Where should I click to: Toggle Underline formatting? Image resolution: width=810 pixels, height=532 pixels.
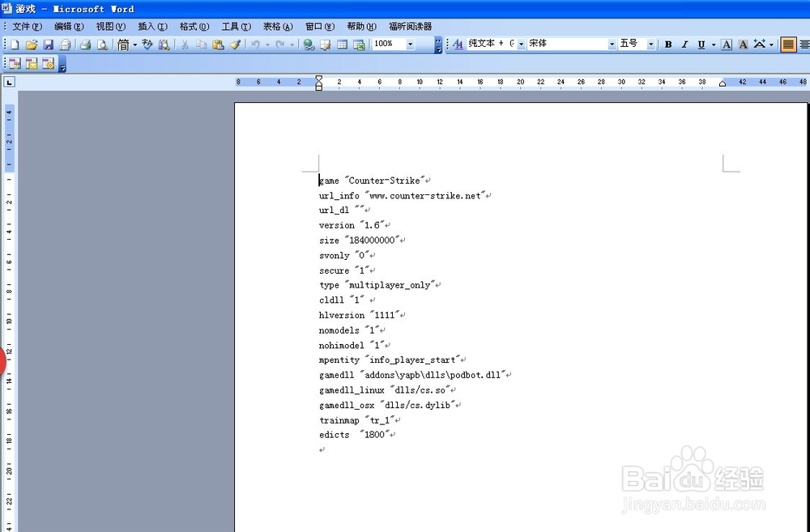(701, 45)
